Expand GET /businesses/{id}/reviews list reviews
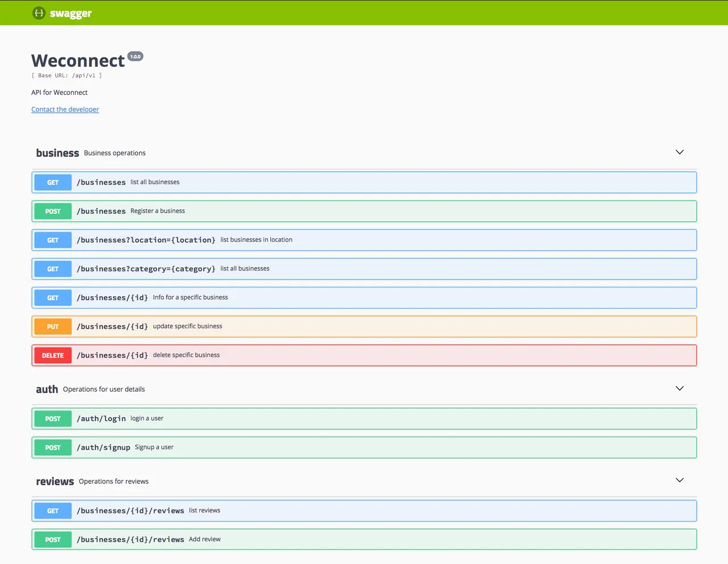Image resolution: width=728 pixels, height=564 pixels. coord(364,511)
